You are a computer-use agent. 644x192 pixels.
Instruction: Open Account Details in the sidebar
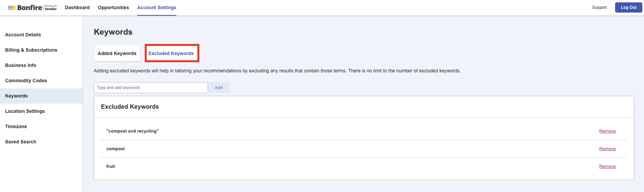pyautogui.click(x=23, y=35)
